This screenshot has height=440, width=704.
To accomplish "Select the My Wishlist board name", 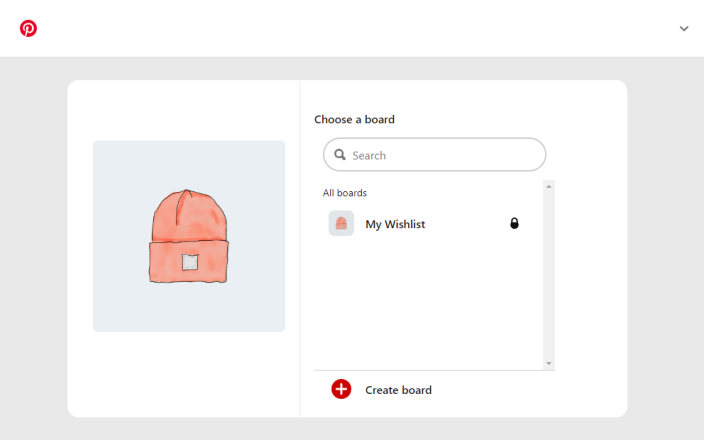I will 395,224.
